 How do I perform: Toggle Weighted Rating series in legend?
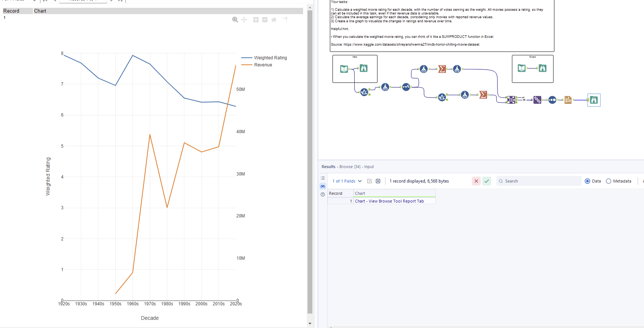click(x=270, y=58)
